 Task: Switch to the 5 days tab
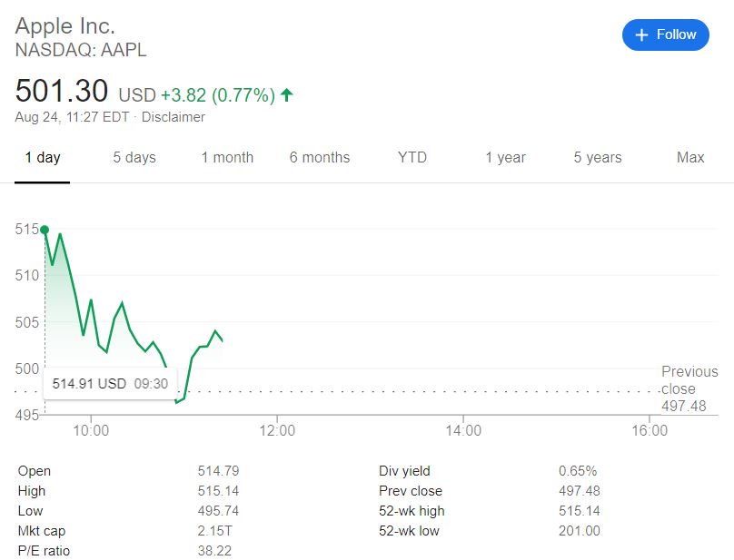pos(134,158)
